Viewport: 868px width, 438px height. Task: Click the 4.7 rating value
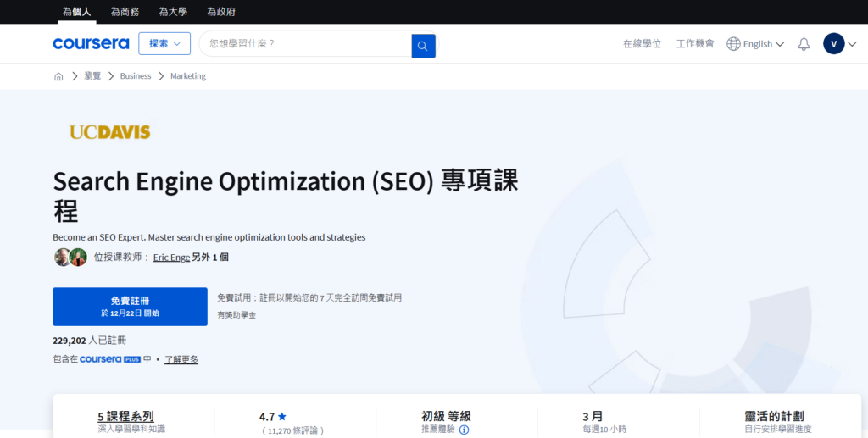click(x=267, y=417)
